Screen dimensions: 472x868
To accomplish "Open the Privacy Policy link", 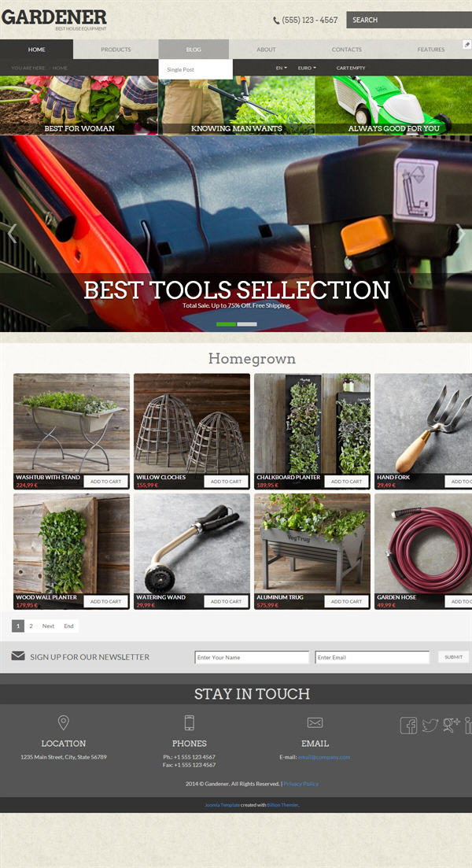I will pos(301,784).
